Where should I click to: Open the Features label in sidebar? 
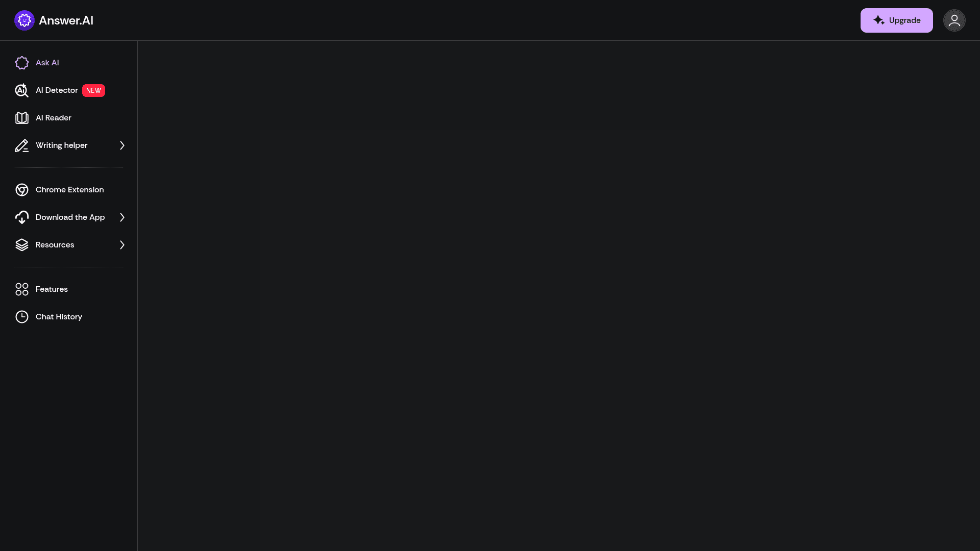52,289
